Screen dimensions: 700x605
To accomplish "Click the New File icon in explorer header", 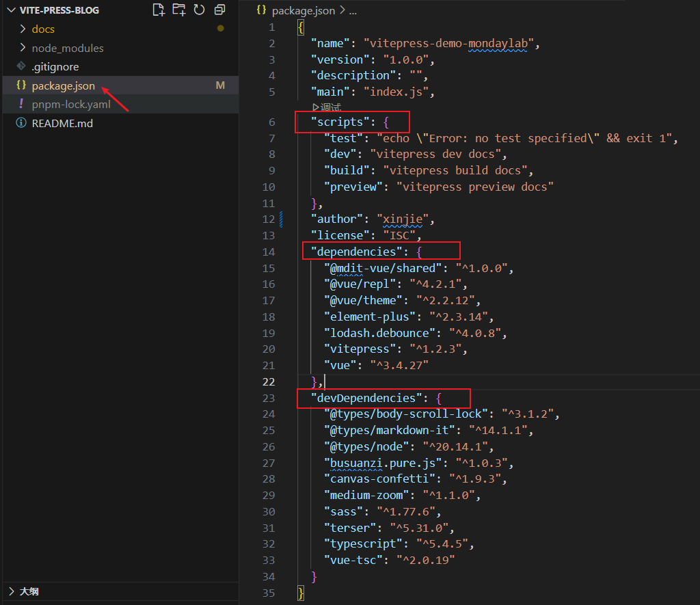I will (x=159, y=10).
